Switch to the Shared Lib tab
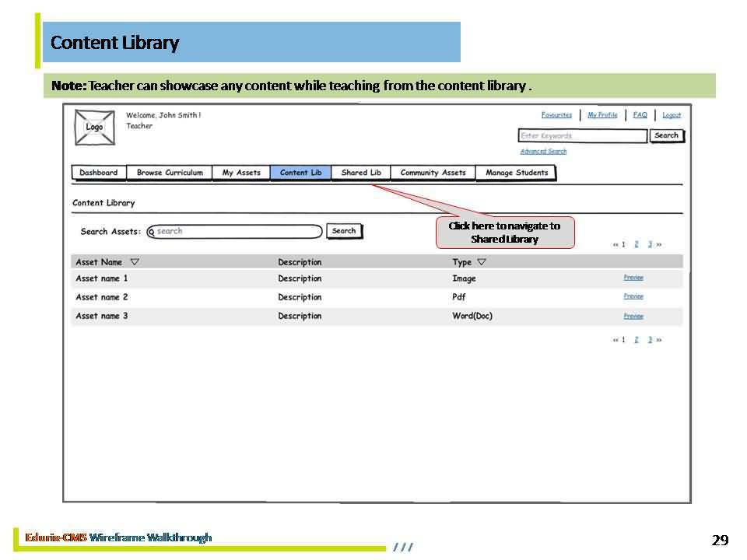The width and height of the screenshot is (747, 560). pyautogui.click(x=361, y=173)
